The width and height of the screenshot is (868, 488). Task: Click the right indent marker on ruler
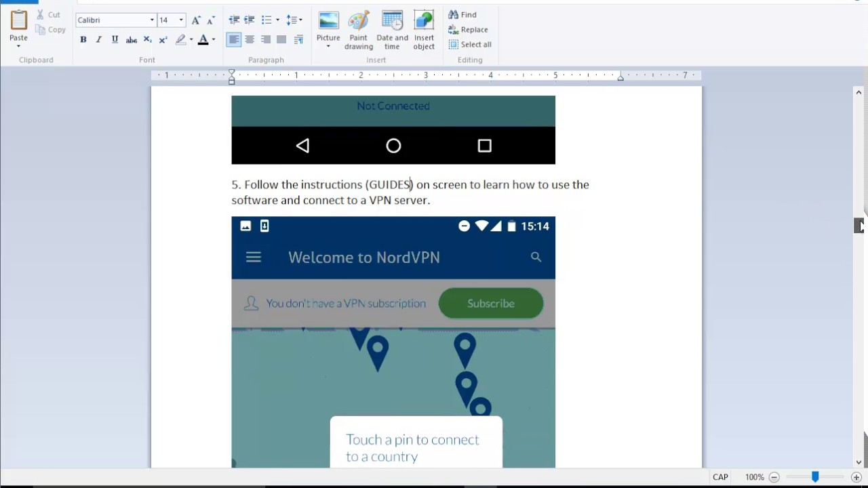coord(620,79)
